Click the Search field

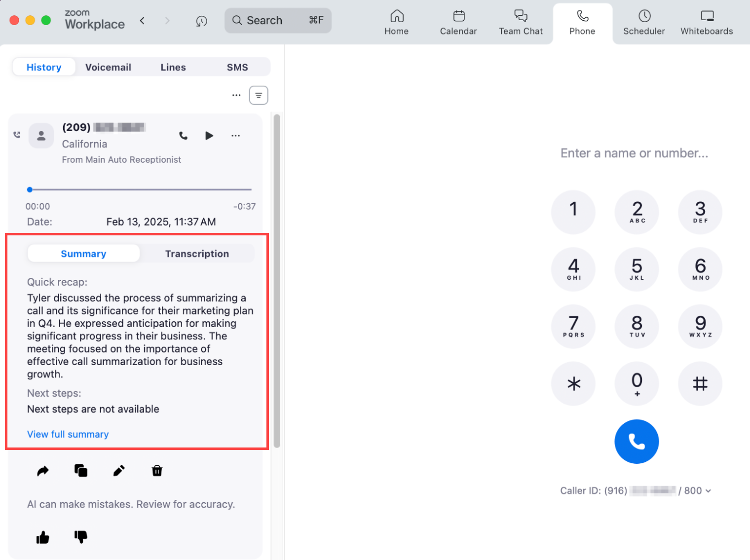[278, 20]
